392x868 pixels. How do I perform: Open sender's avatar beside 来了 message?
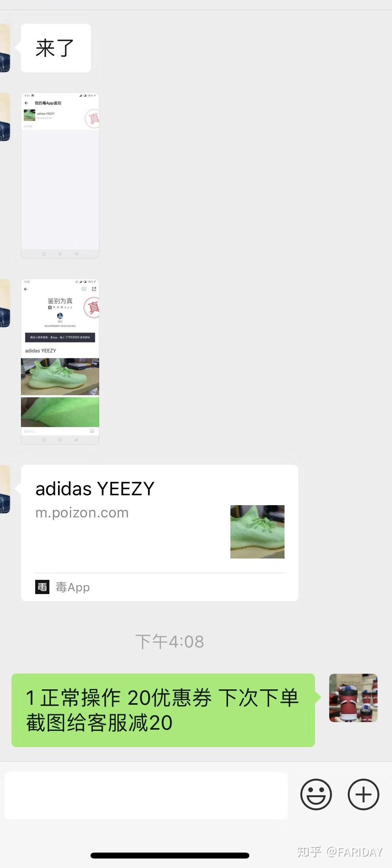coord(5,48)
